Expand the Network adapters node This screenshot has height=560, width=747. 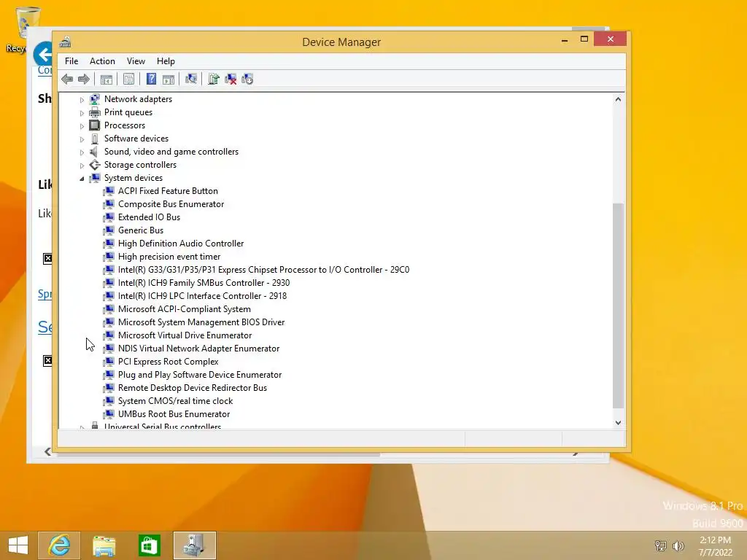click(82, 99)
